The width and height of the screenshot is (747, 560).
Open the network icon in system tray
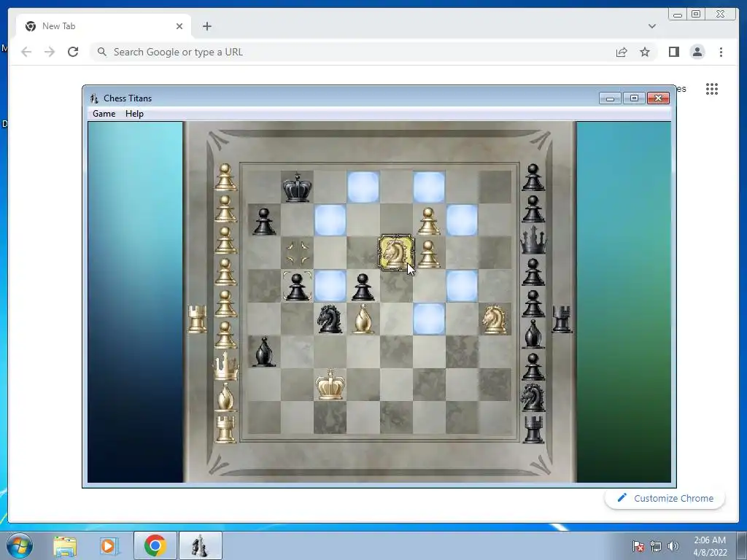tap(656, 546)
